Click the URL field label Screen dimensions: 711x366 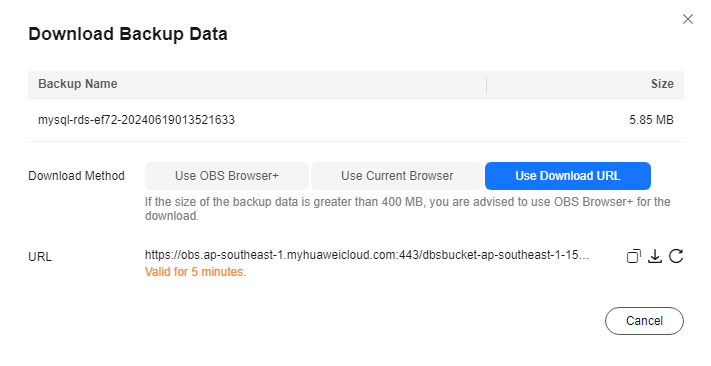[x=40, y=257]
